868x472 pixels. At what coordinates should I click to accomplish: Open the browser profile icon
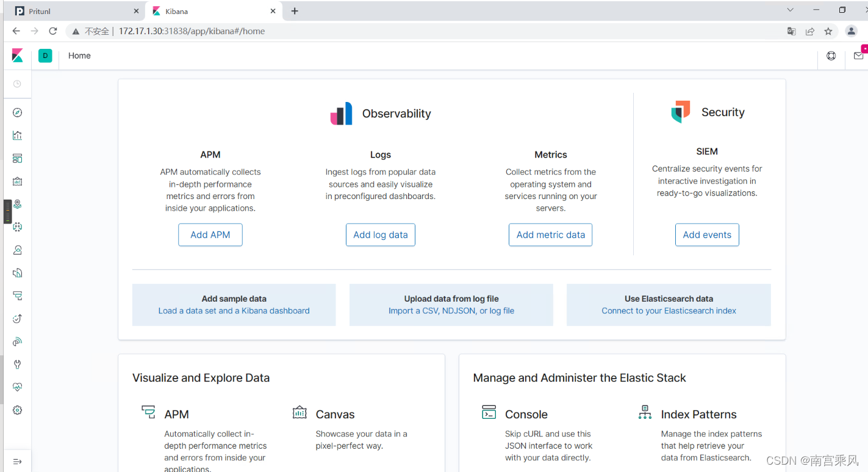[852, 31]
